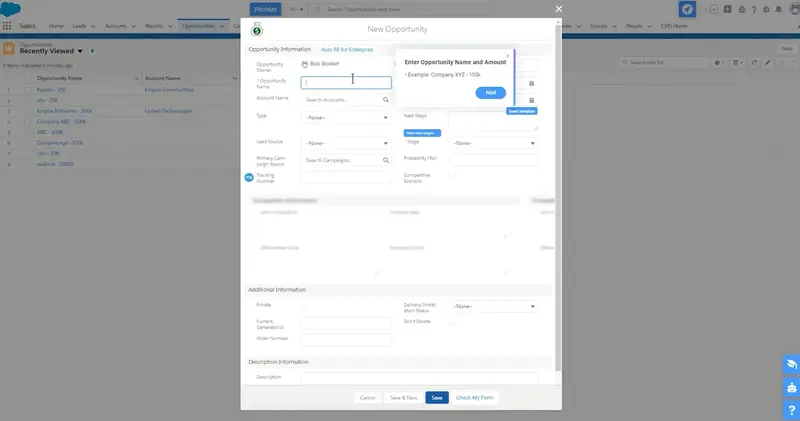Viewport: 800px width, 421px height.
Task: Pin the Recently Viewed list view
Action: 92,51
